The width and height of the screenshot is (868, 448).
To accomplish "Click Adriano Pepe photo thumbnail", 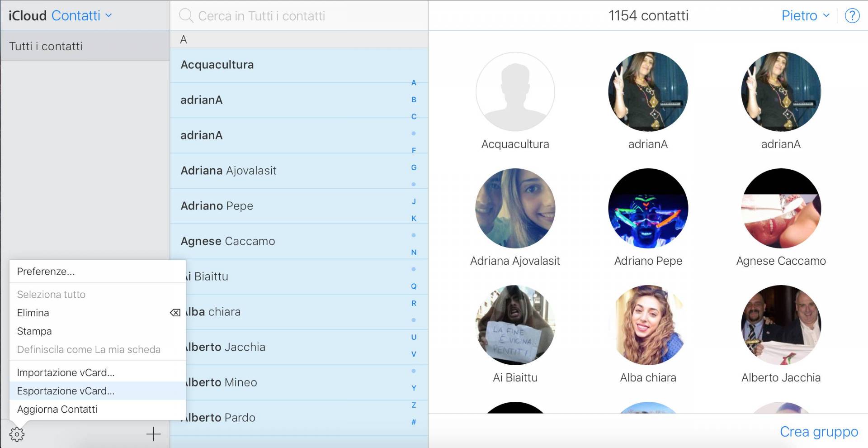I will 648,208.
